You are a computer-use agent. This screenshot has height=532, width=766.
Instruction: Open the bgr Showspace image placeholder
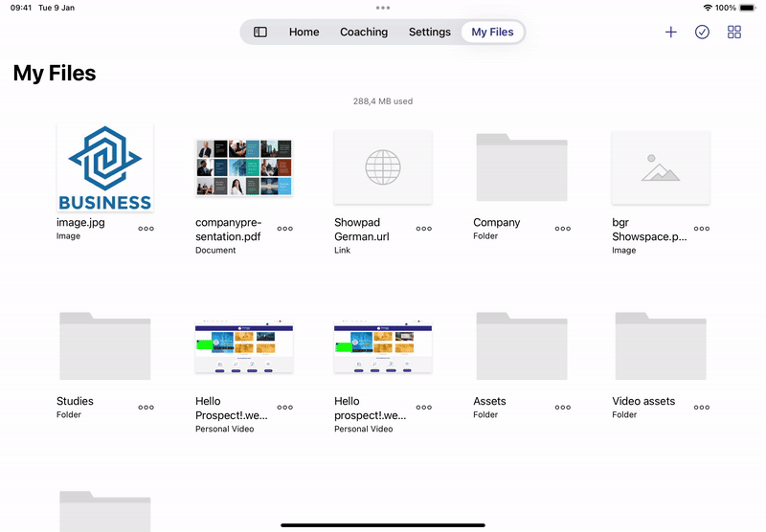[661, 167]
